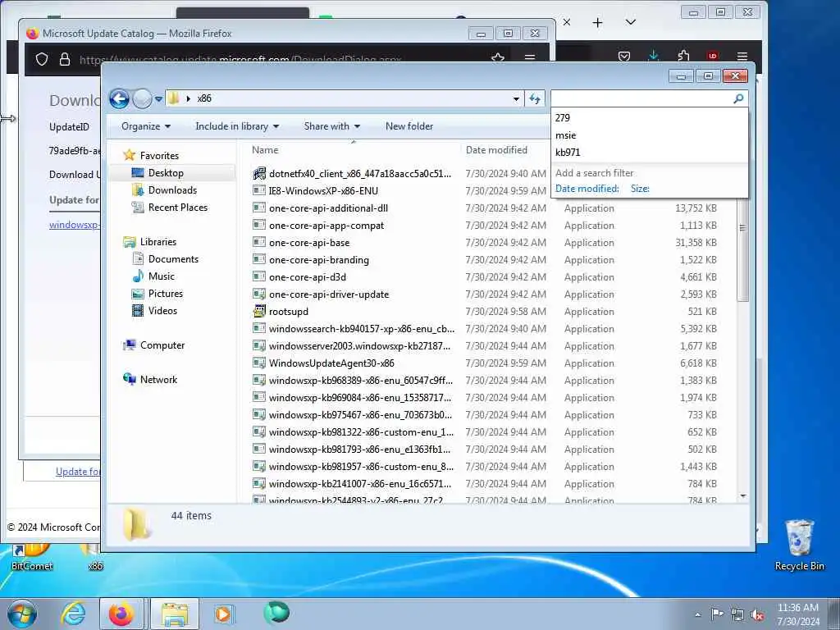Screen dimensions: 840x630
Task: Add the 'Date modified:' search filter
Action: pos(587,189)
